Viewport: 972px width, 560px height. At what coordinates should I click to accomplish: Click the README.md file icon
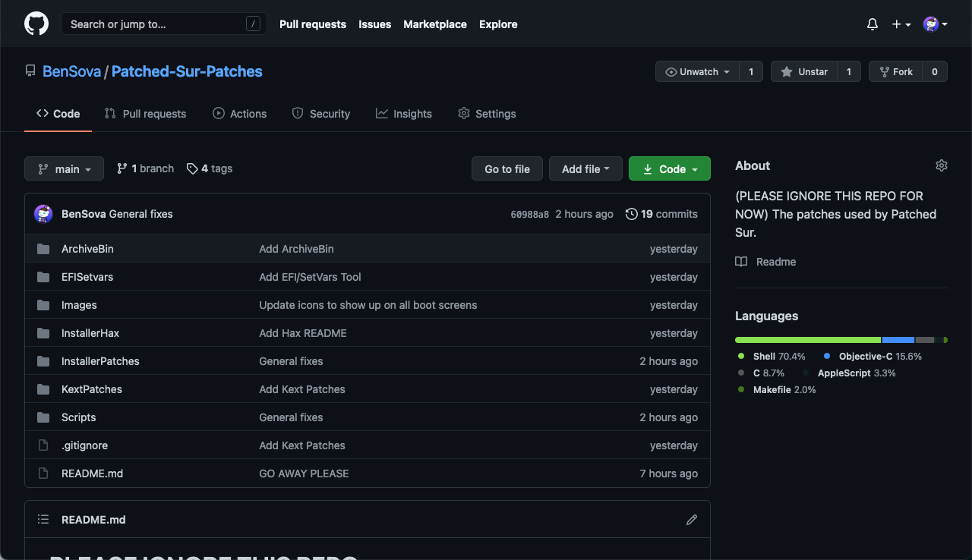coord(43,473)
